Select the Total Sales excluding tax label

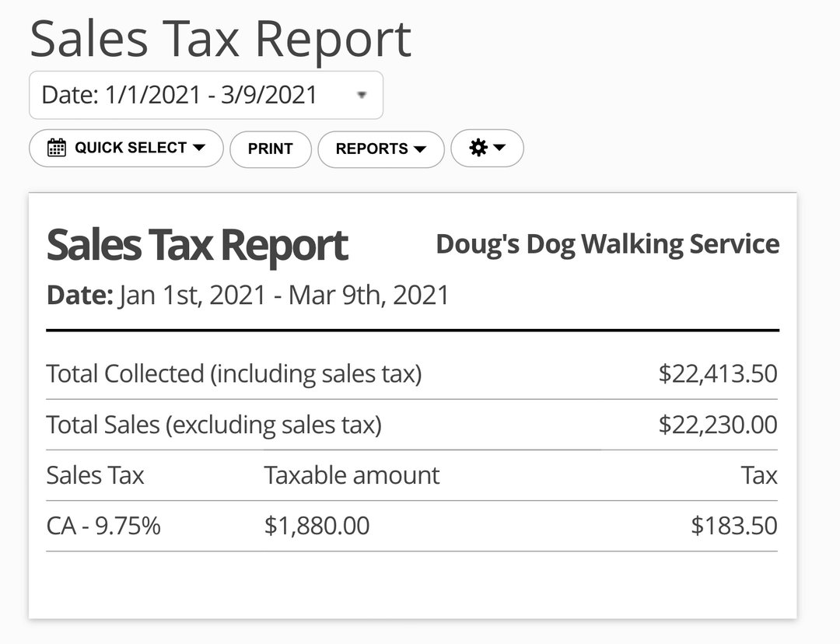click(214, 425)
